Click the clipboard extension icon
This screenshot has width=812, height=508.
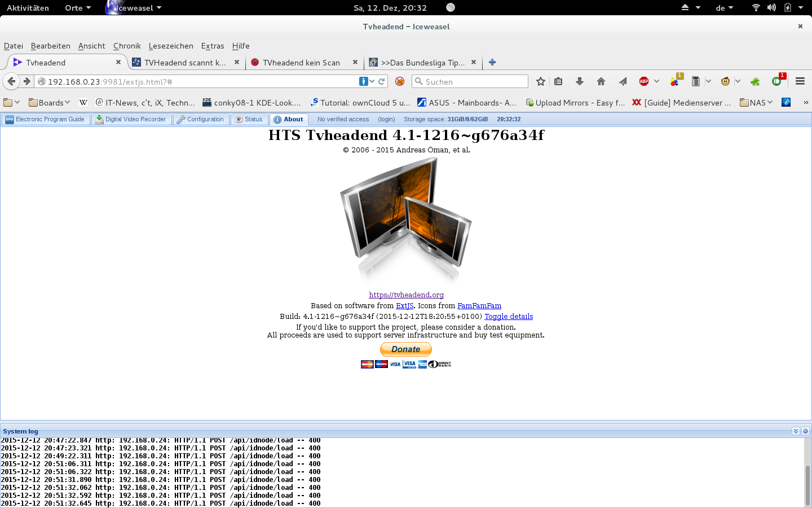696,81
